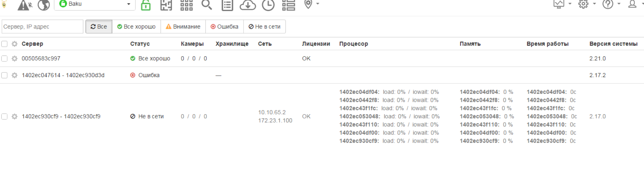
Task: Click the gear icon in table header
Action: (x=15, y=44)
